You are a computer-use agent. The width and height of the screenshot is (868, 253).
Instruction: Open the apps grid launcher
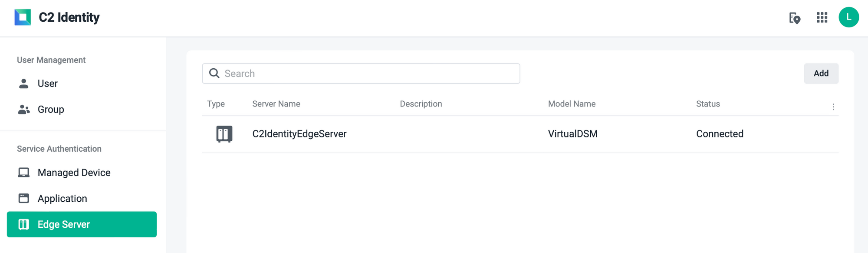[822, 17]
